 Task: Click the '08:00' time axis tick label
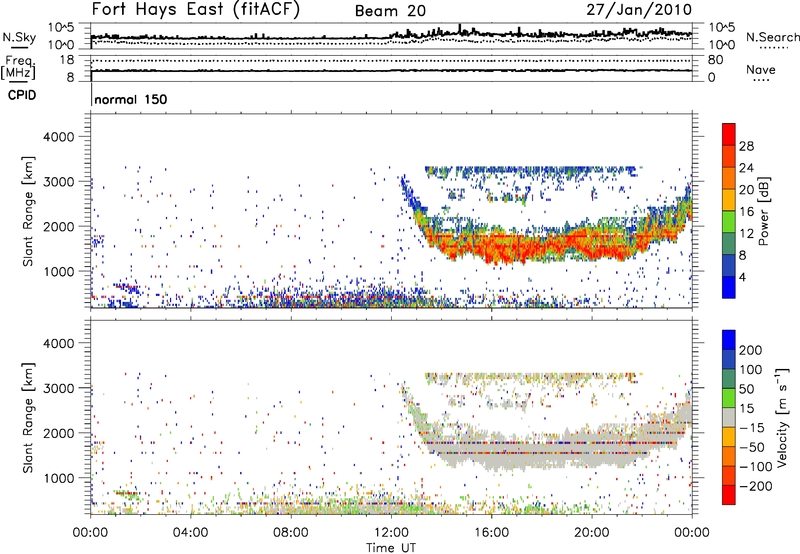pyautogui.click(x=291, y=533)
